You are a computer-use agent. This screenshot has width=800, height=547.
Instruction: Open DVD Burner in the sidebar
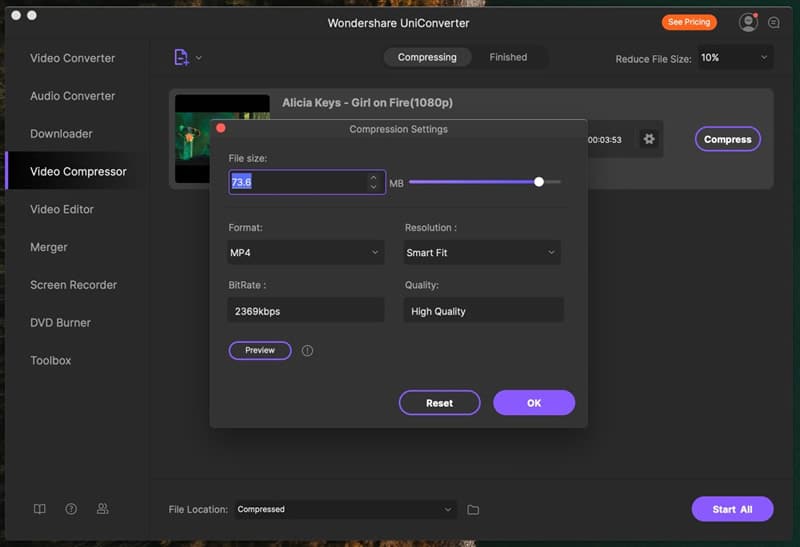pyautogui.click(x=60, y=322)
